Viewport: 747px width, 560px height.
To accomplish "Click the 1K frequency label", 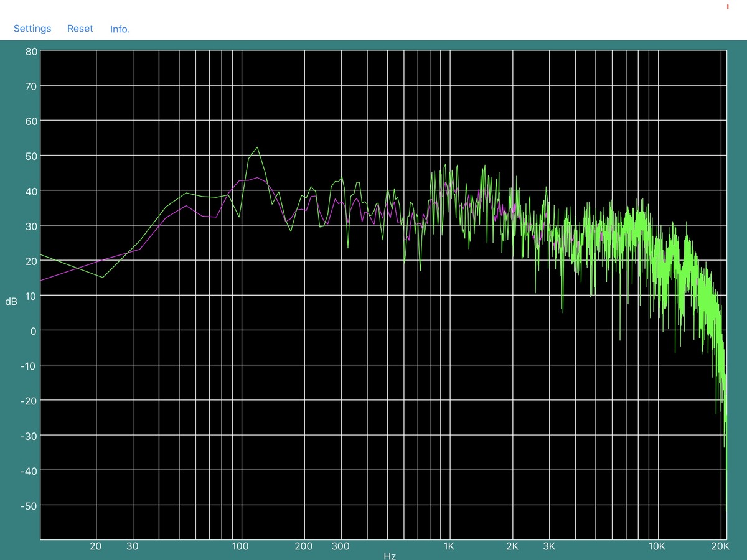I will [449, 546].
